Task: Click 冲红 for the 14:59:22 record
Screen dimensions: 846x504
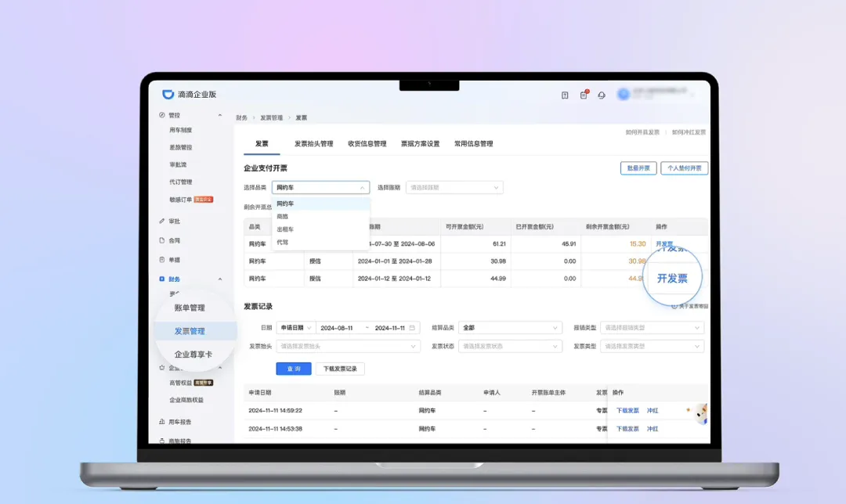Action: [x=653, y=411]
